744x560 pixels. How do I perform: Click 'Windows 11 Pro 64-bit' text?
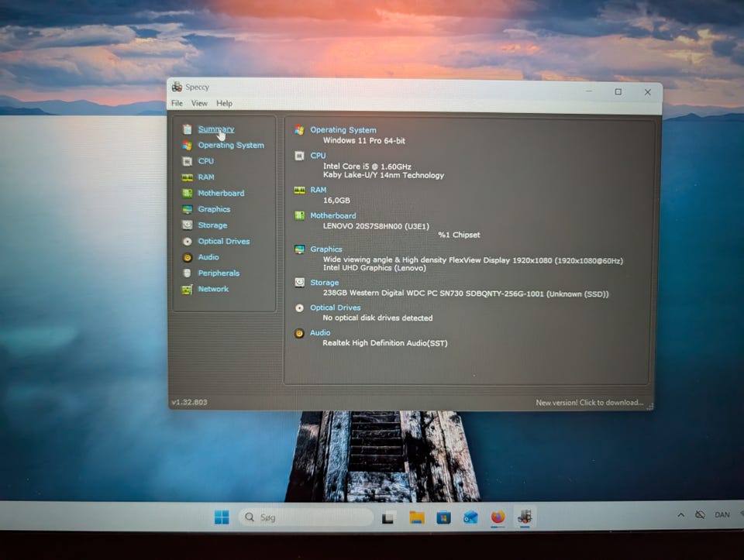(364, 140)
